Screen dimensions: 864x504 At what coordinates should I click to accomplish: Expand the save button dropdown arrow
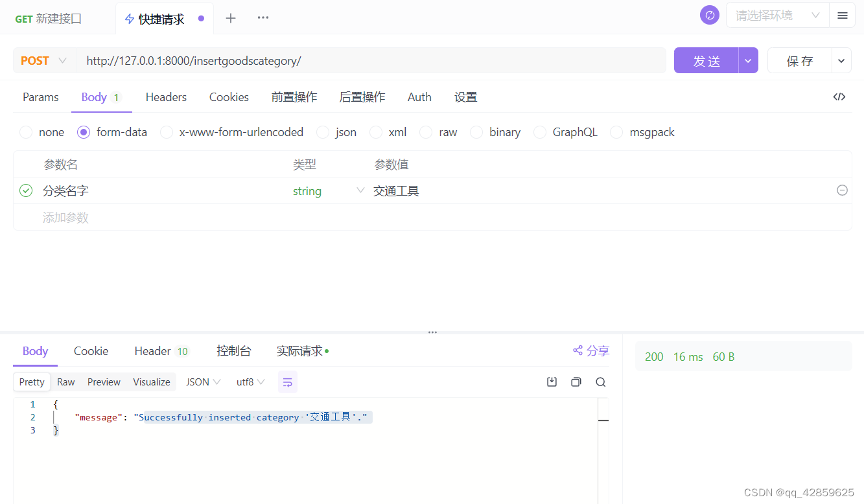[841, 60]
